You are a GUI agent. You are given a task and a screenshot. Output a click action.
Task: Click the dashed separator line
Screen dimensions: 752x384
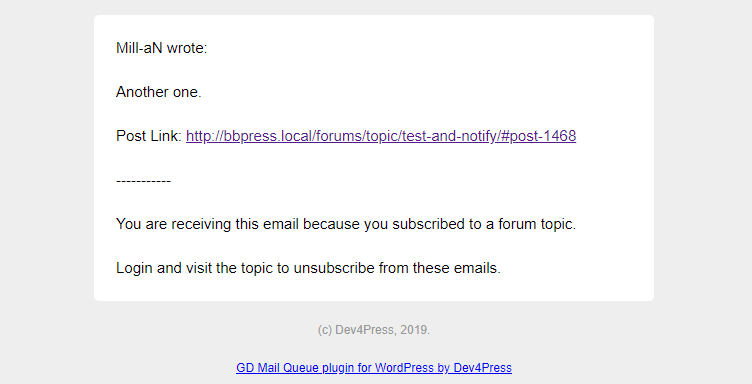tap(143, 181)
